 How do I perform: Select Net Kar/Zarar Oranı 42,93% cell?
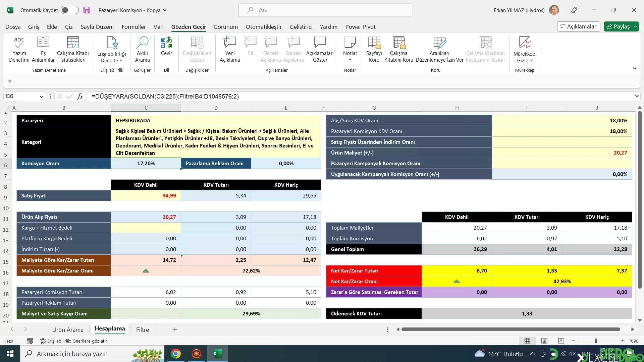(x=562, y=282)
